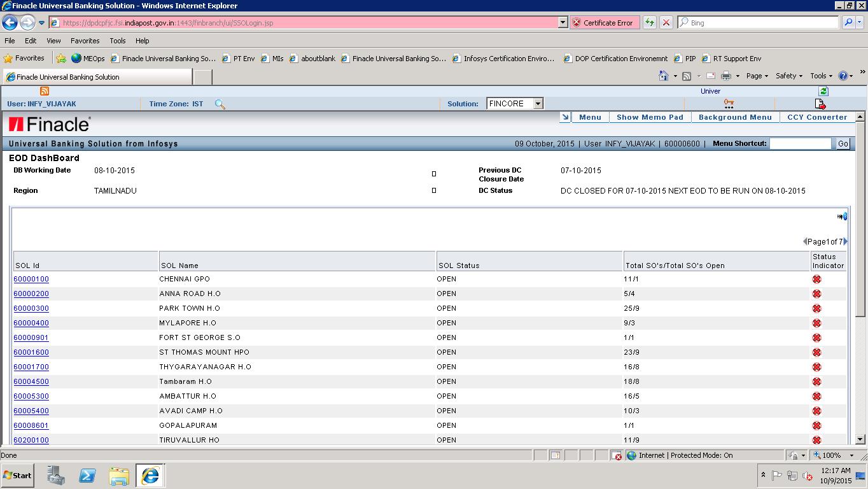
Task: Click the page vertical scrollbar down arrow
Action: pos(860,439)
